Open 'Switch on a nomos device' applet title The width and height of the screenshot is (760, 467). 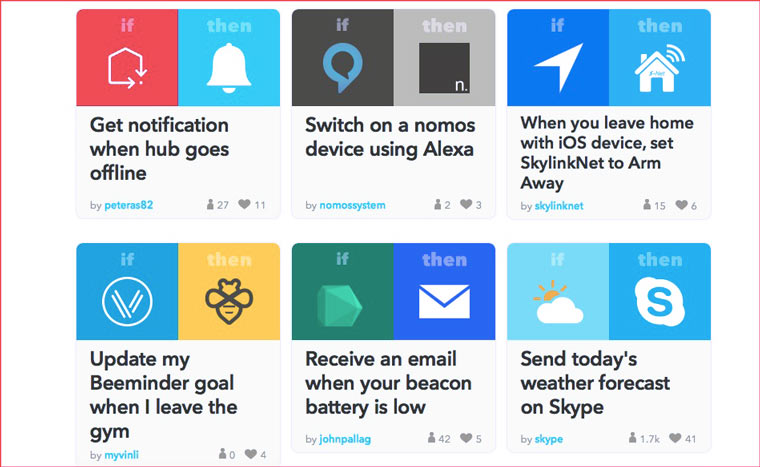(x=390, y=137)
